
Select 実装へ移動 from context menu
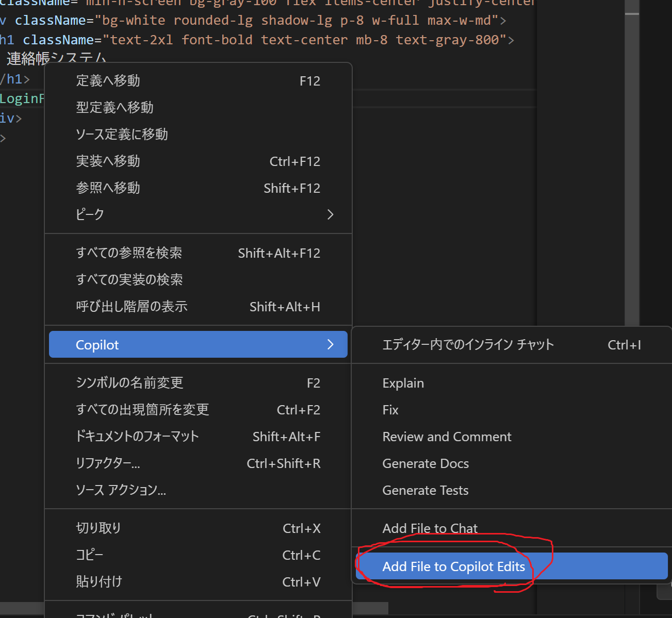pyautogui.click(x=198, y=161)
